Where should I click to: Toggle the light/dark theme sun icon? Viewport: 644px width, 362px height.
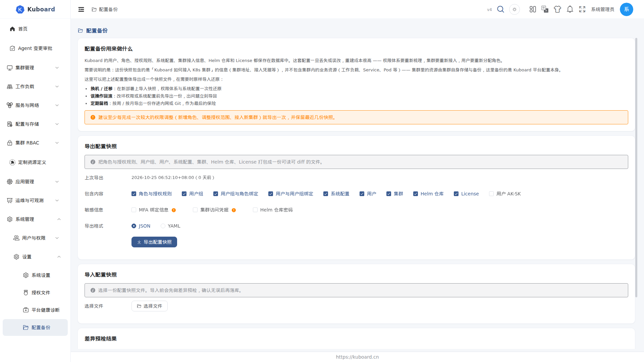(x=515, y=9)
